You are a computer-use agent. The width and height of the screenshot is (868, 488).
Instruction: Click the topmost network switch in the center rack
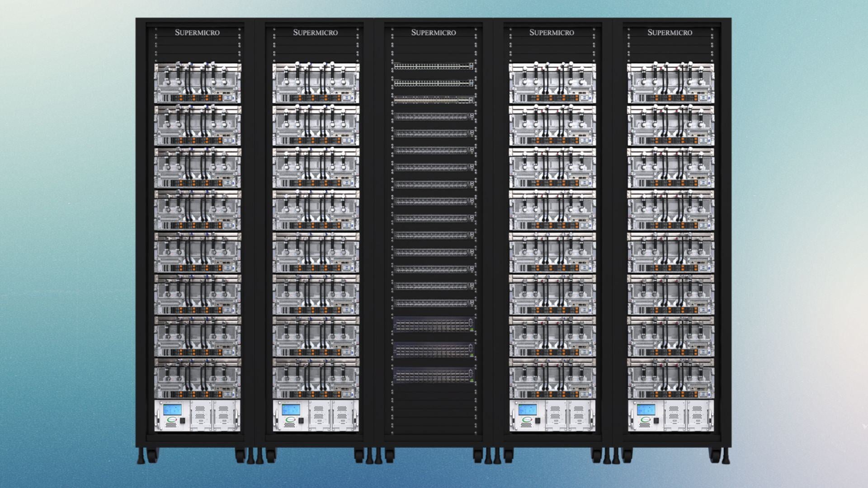[434, 66]
